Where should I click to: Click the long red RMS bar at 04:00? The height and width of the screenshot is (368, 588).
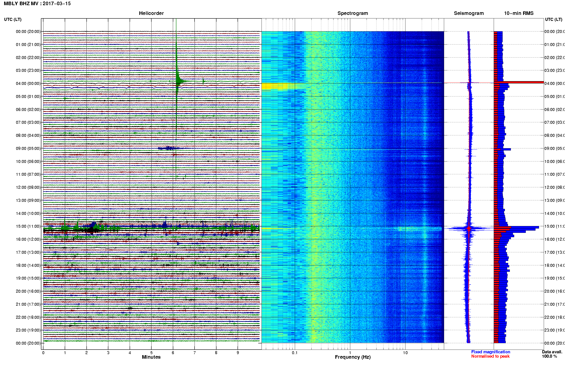point(519,83)
